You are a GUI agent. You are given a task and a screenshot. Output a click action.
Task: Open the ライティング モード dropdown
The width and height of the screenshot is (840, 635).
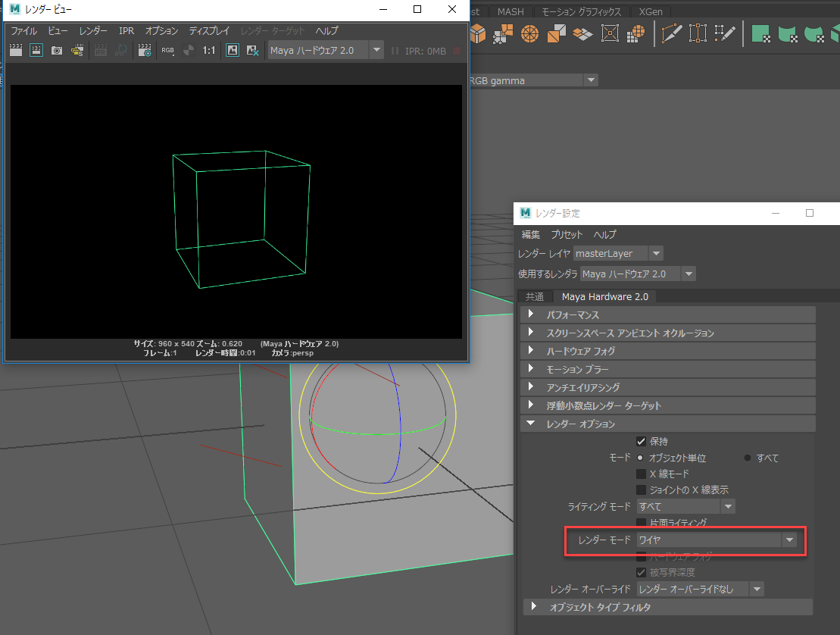[728, 506]
